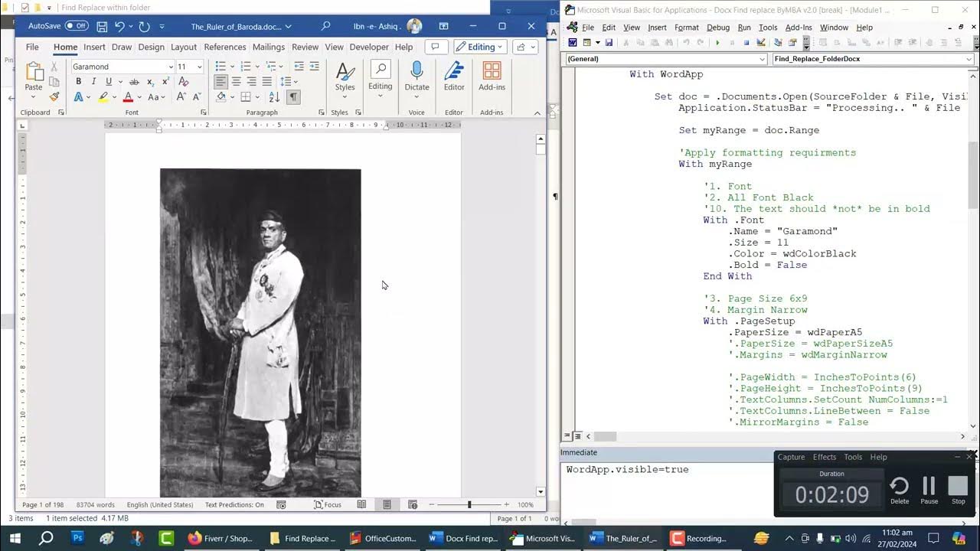
Task: Click the Focus mode button in status bar
Action: click(x=328, y=504)
